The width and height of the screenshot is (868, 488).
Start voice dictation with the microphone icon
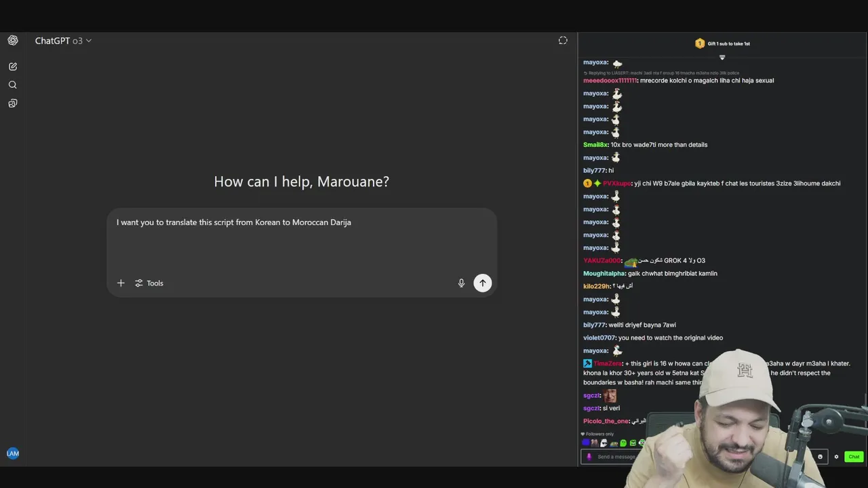point(461,283)
